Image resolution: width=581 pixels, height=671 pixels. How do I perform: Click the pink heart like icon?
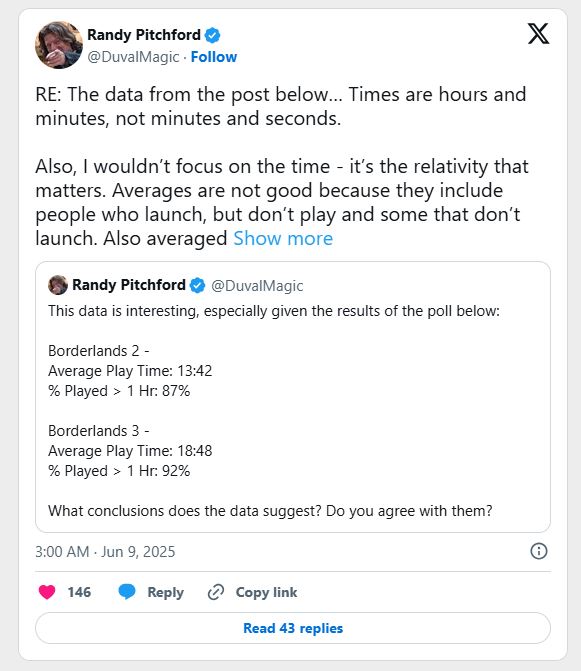pyautogui.click(x=47, y=592)
